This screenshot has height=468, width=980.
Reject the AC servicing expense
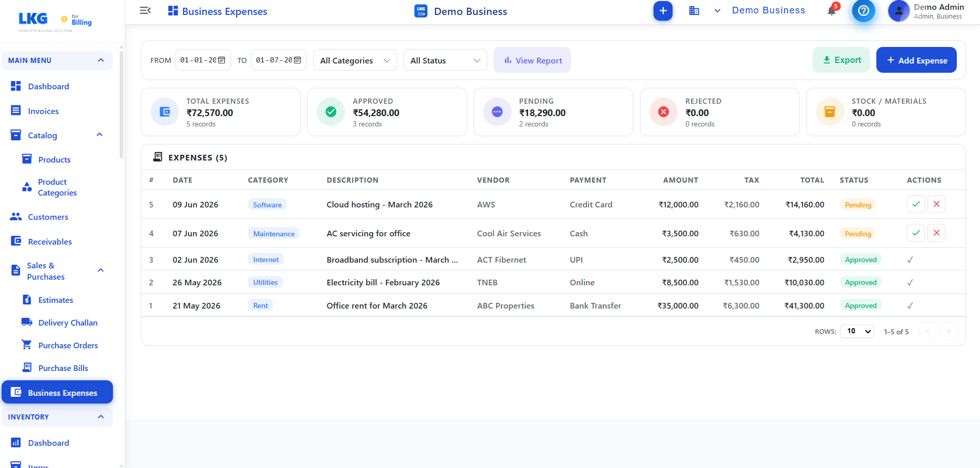coord(936,233)
